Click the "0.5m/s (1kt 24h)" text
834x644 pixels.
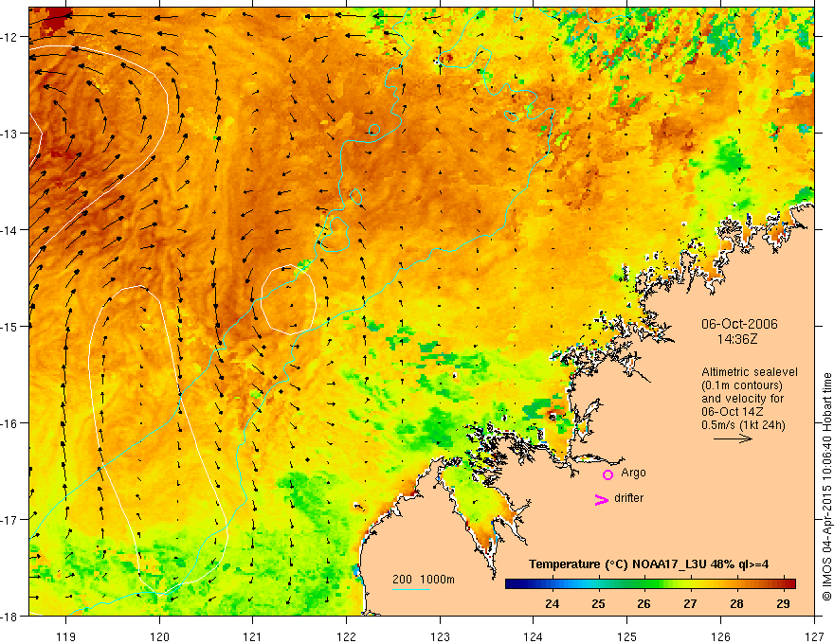pos(743,424)
